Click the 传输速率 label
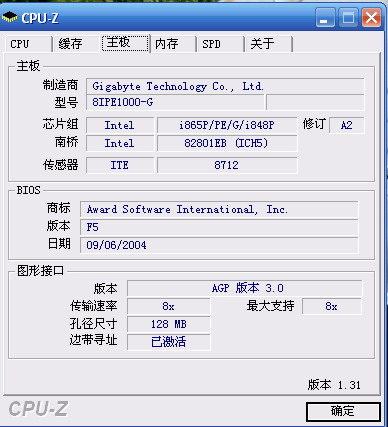Image resolution: width=388 pixels, height=427 pixels. [93, 306]
